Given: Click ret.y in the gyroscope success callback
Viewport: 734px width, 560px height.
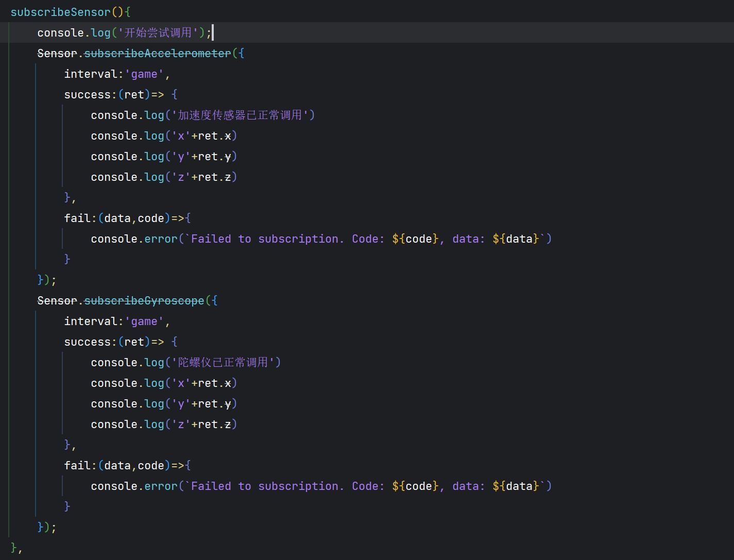Looking at the screenshot, I should 214,404.
